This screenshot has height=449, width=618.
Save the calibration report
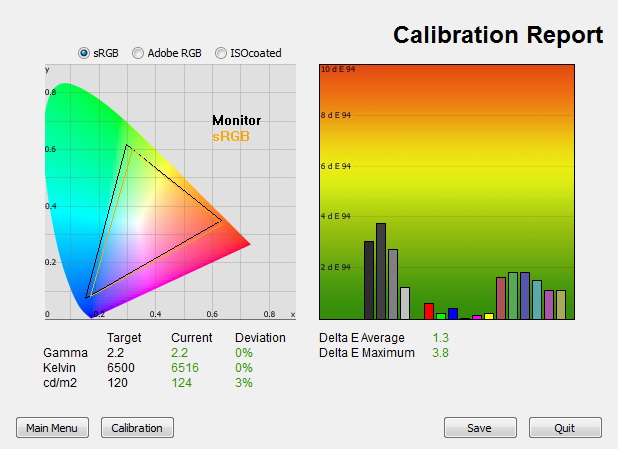coord(480,428)
